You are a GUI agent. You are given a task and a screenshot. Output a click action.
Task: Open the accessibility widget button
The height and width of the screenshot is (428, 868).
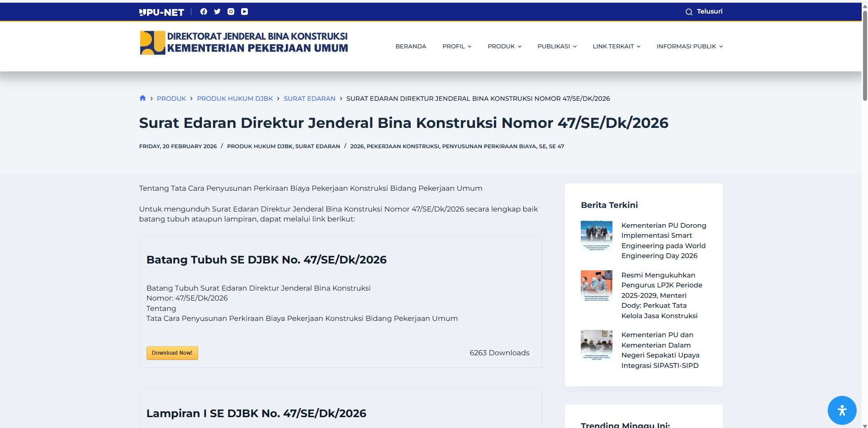(842, 410)
